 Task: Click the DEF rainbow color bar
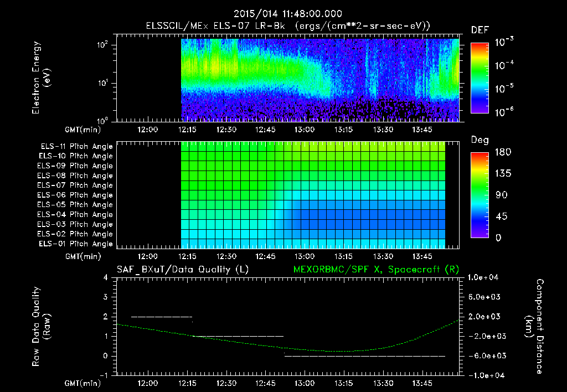(480, 78)
